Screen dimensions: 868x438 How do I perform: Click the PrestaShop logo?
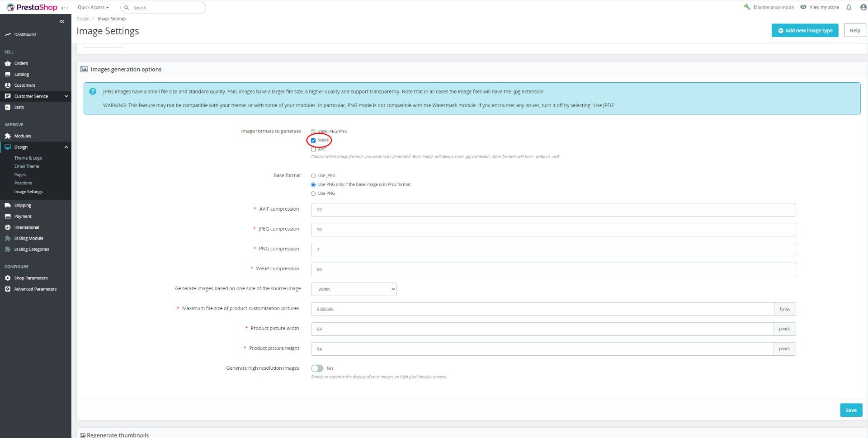click(32, 7)
